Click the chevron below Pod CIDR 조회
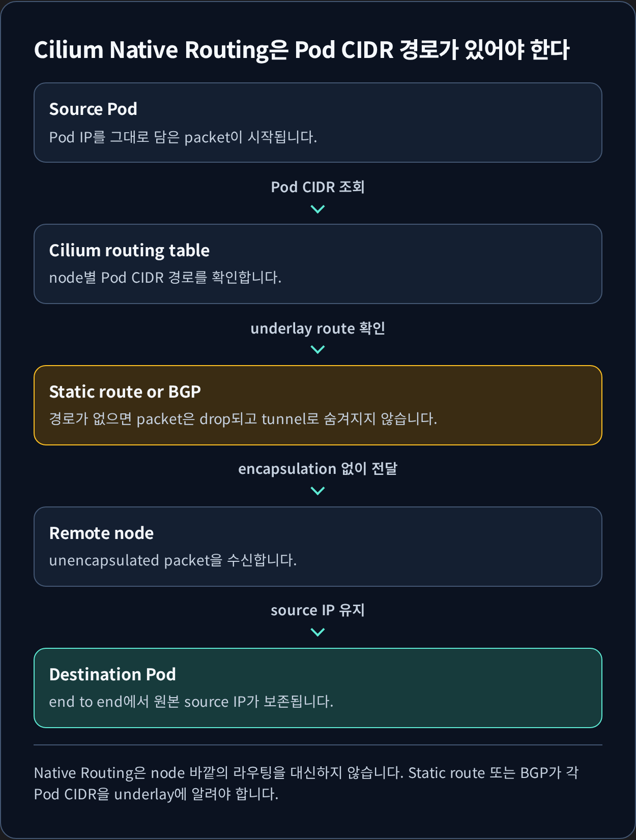Viewport: 636px width, 840px height. (x=317, y=209)
